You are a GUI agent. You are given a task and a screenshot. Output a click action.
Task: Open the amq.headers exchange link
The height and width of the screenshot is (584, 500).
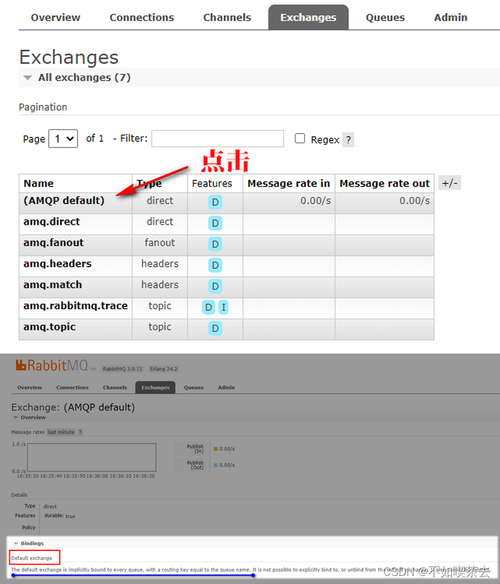pos(57,263)
